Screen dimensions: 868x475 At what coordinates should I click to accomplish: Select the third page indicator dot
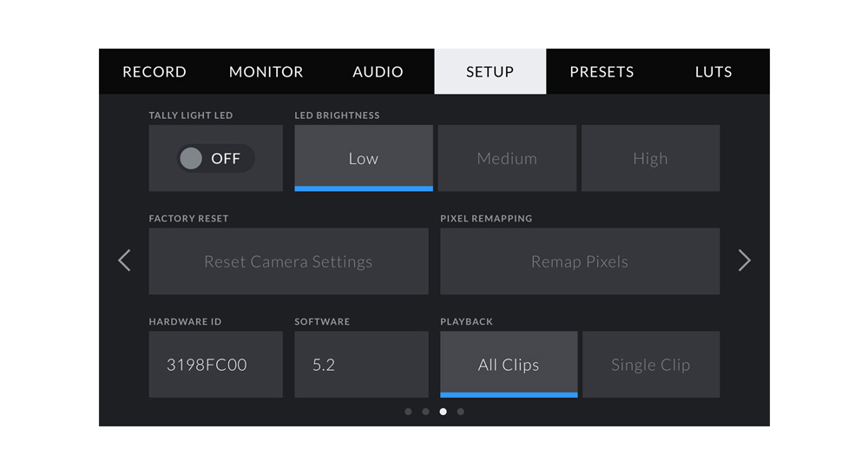click(x=443, y=412)
